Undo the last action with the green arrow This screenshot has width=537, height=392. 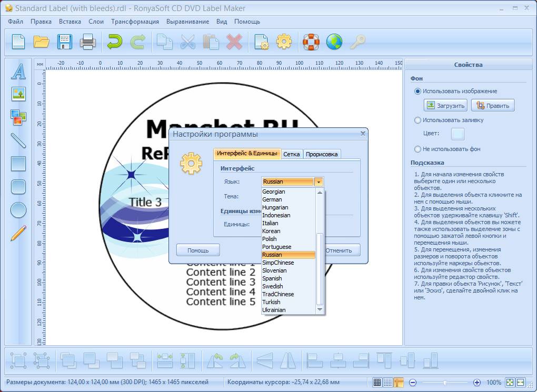click(x=114, y=42)
